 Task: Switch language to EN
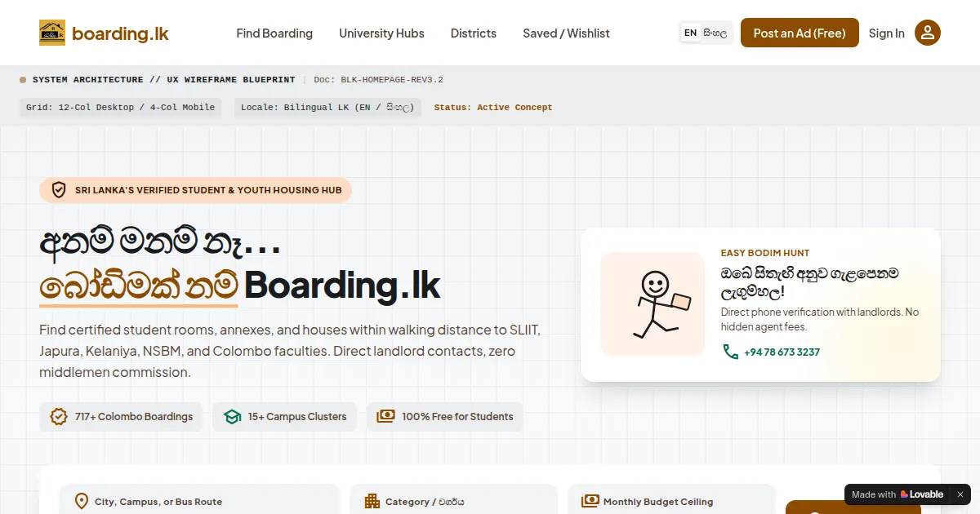[x=690, y=33]
